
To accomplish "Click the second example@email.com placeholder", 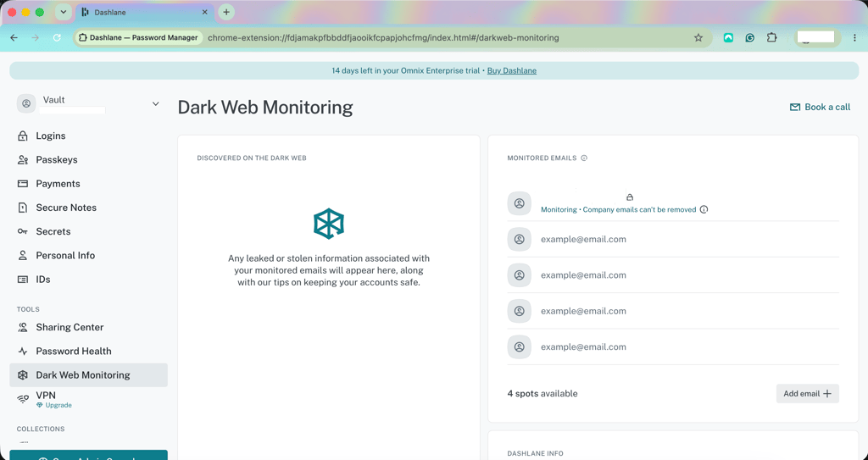I will [x=583, y=275].
